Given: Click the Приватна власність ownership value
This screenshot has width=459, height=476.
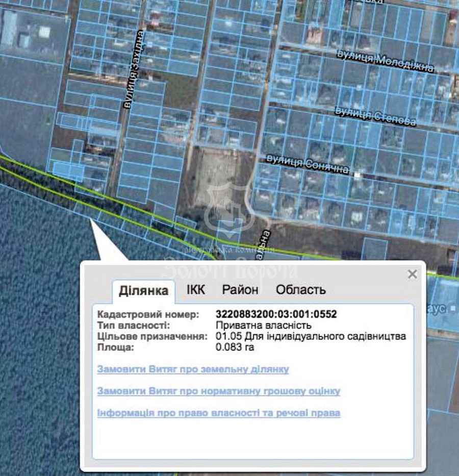Looking at the screenshot, I should click(x=263, y=325).
